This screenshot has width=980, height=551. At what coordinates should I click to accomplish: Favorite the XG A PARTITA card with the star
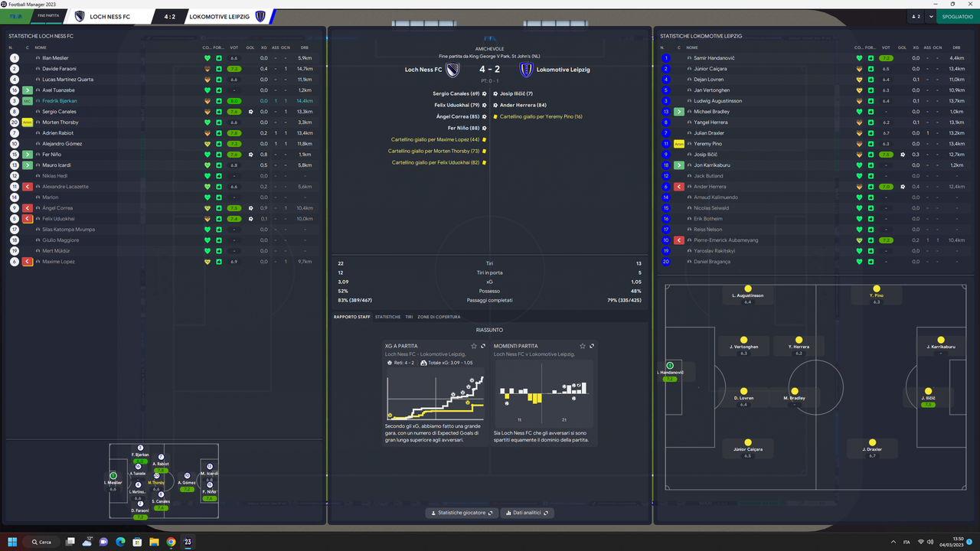click(x=474, y=347)
